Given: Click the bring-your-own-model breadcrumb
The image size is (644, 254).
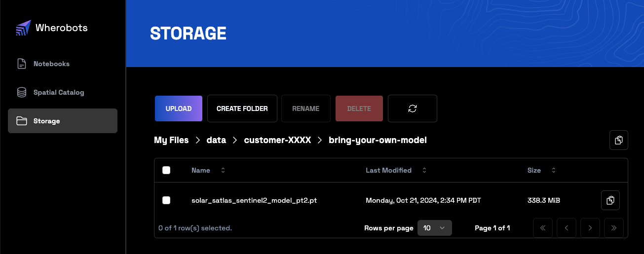Looking at the screenshot, I should click(378, 140).
